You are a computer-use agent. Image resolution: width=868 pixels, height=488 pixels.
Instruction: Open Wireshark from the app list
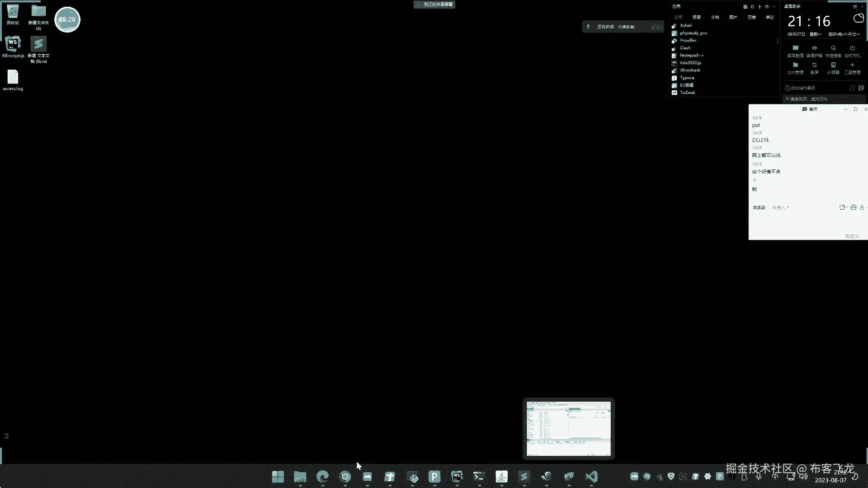689,70
